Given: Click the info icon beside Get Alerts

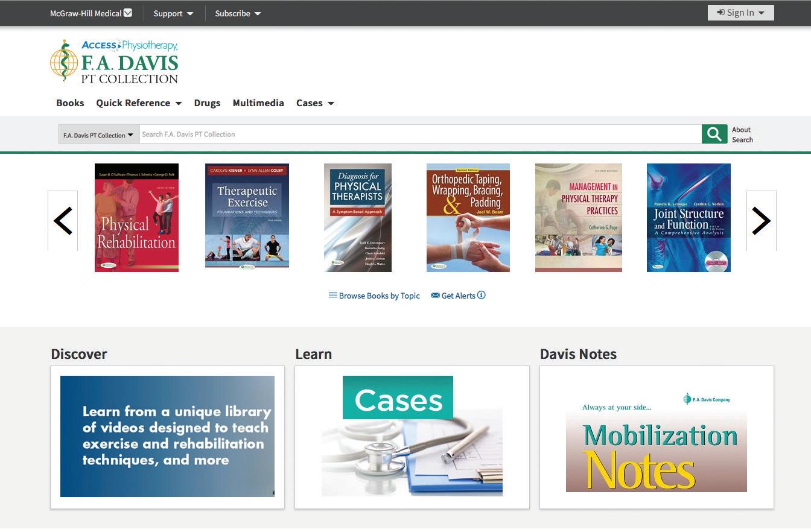Looking at the screenshot, I should (482, 295).
